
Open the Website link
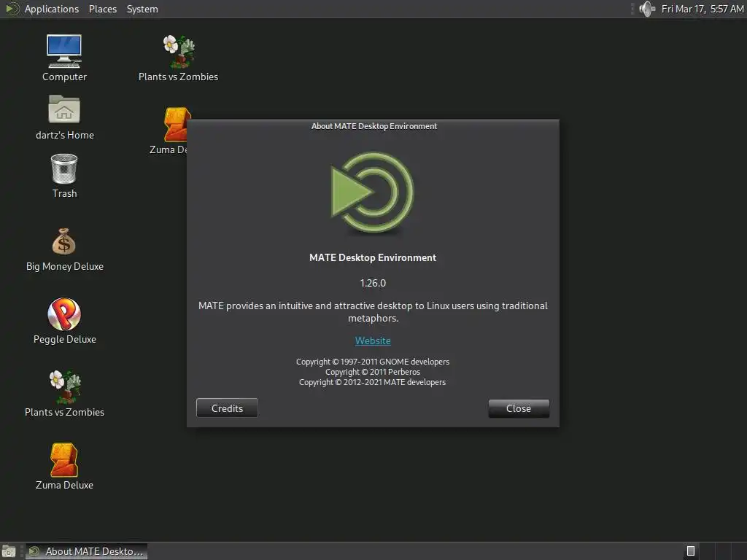373,341
